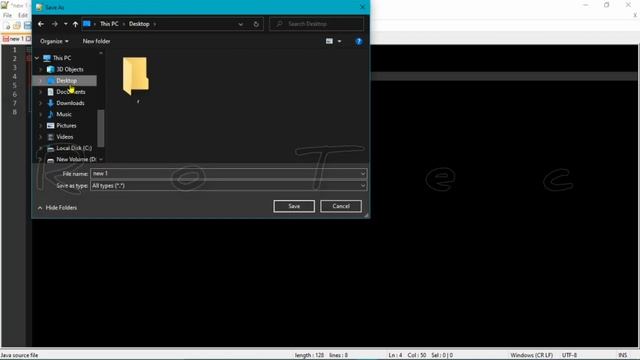Expand the Downloads node
The width and height of the screenshot is (640, 360).
point(40,103)
